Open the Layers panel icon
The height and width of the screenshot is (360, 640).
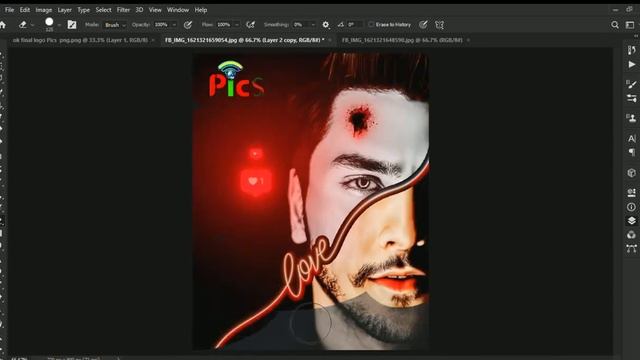click(631, 221)
